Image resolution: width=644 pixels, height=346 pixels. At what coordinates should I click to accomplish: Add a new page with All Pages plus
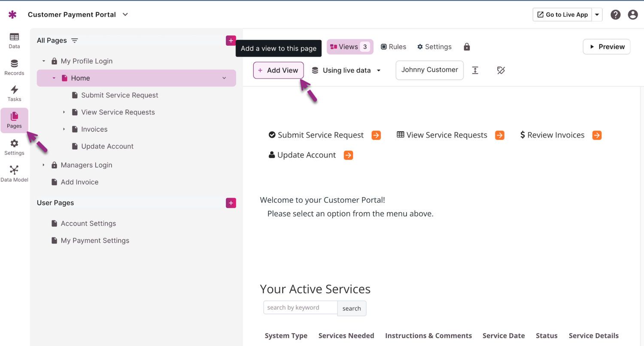pyautogui.click(x=231, y=41)
